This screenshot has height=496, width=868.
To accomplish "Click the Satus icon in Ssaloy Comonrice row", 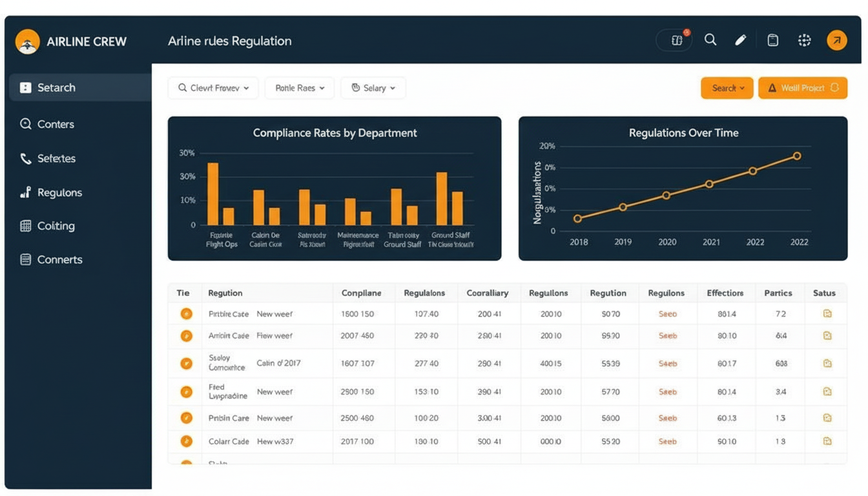I will click(x=827, y=364).
